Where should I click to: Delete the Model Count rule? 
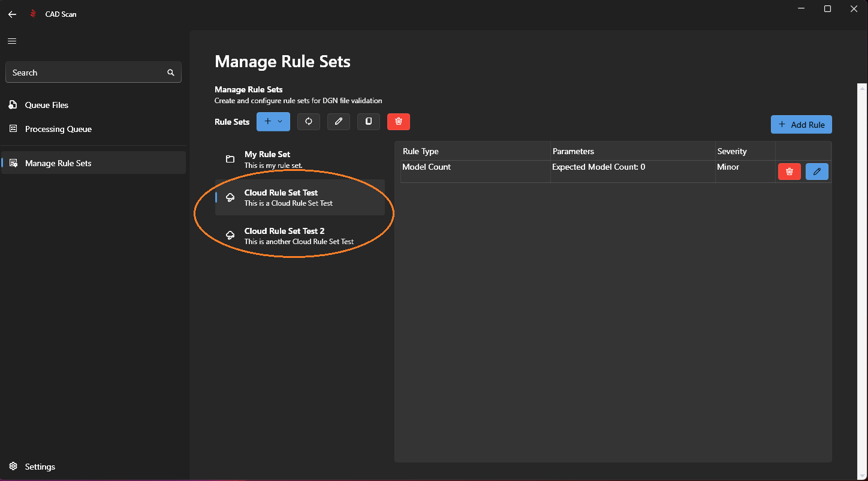click(x=789, y=172)
